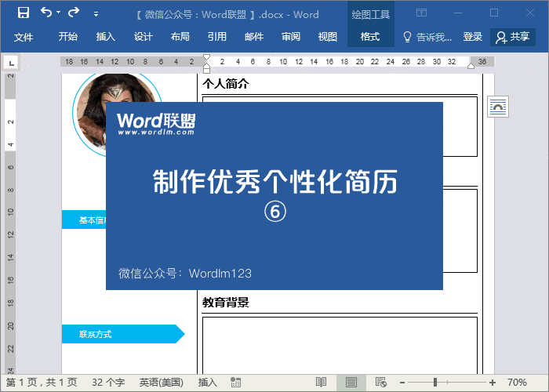Toggle the 插入 insert/overtype mode
Image resolution: width=549 pixels, height=392 pixels.
coord(207,383)
